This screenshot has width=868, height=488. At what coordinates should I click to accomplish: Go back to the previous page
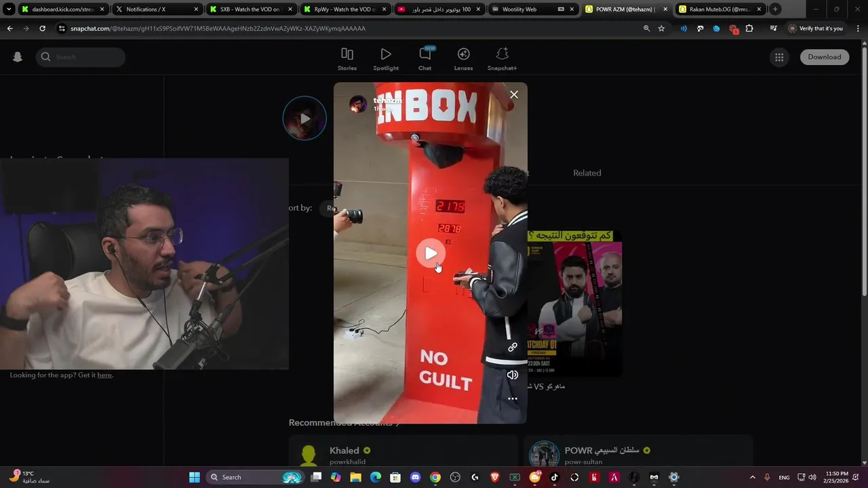pyautogui.click(x=9, y=28)
